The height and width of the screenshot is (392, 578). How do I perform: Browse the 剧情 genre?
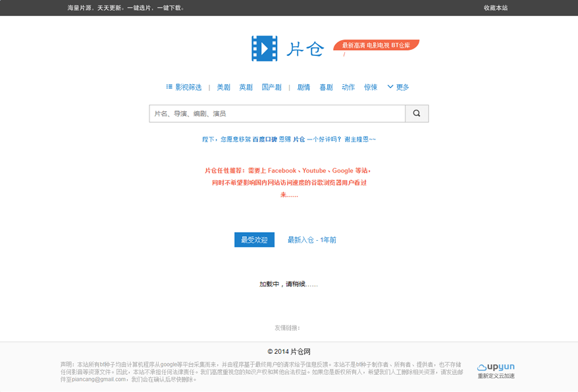click(303, 87)
